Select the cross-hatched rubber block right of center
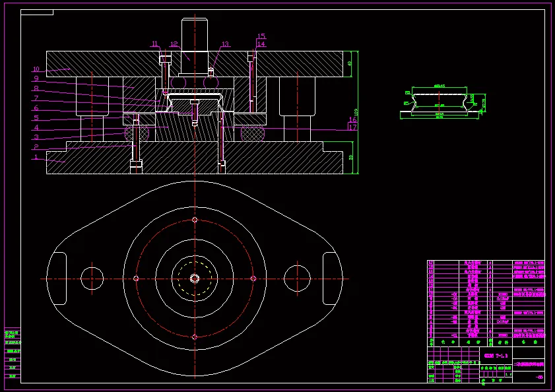555x392 pixels. pyautogui.click(x=252, y=133)
